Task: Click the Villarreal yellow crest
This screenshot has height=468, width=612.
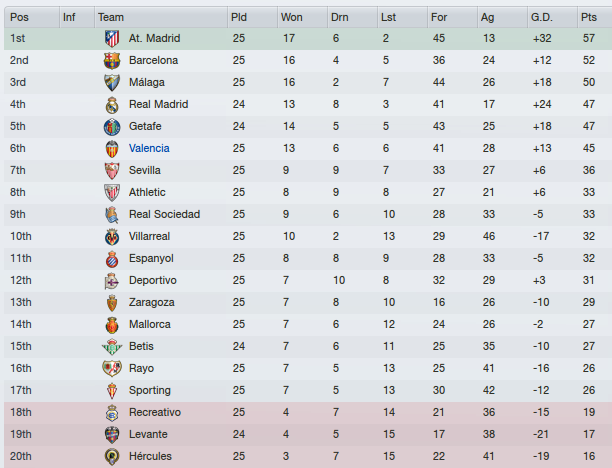Action: pyautogui.click(x=112, y=237)
